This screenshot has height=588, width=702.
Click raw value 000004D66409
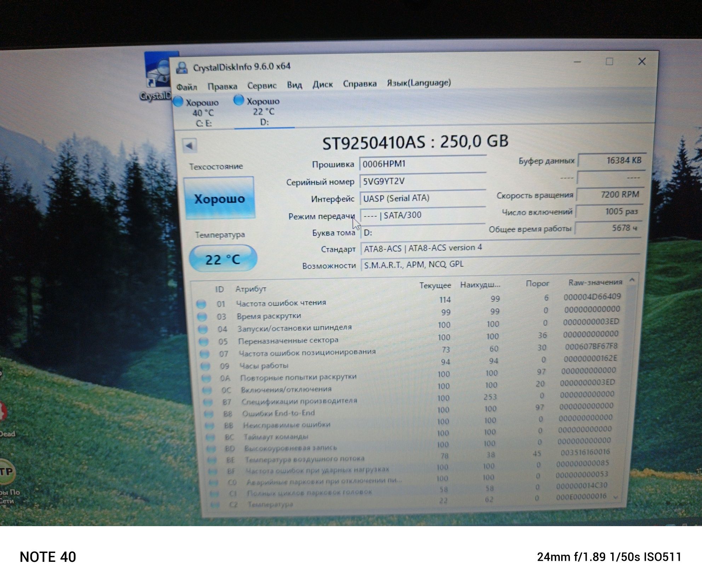click(592, 297)
